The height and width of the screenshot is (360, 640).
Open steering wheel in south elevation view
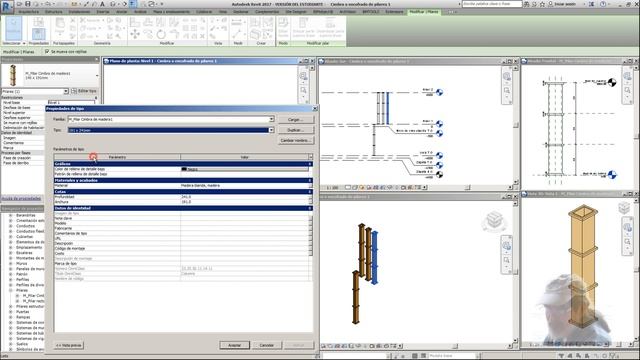click(x=507, y=76)
